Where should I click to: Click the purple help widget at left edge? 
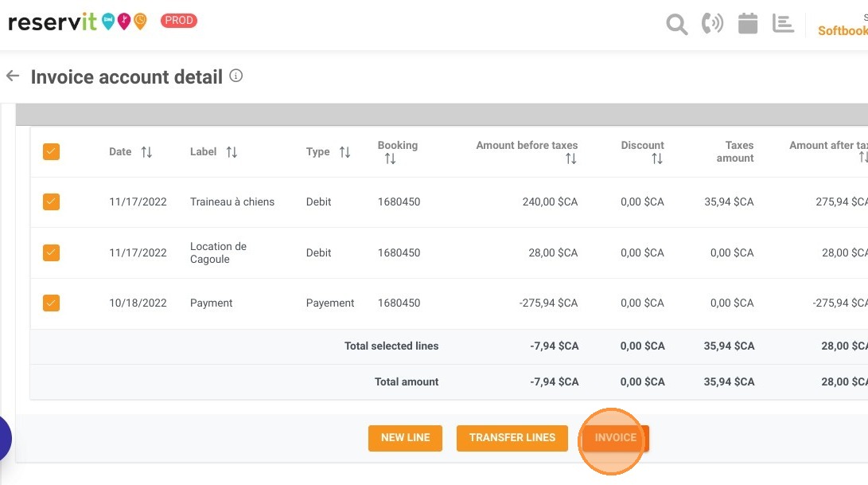point(5,438)
